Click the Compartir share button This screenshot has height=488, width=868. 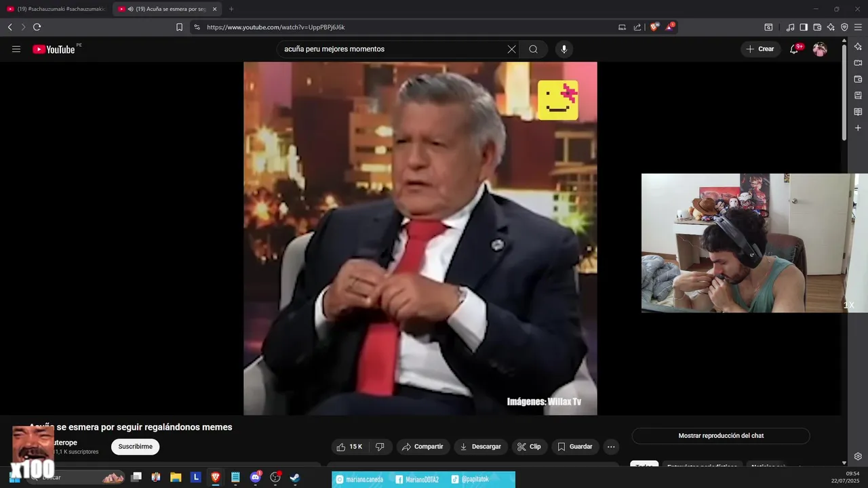click(422, 447)
